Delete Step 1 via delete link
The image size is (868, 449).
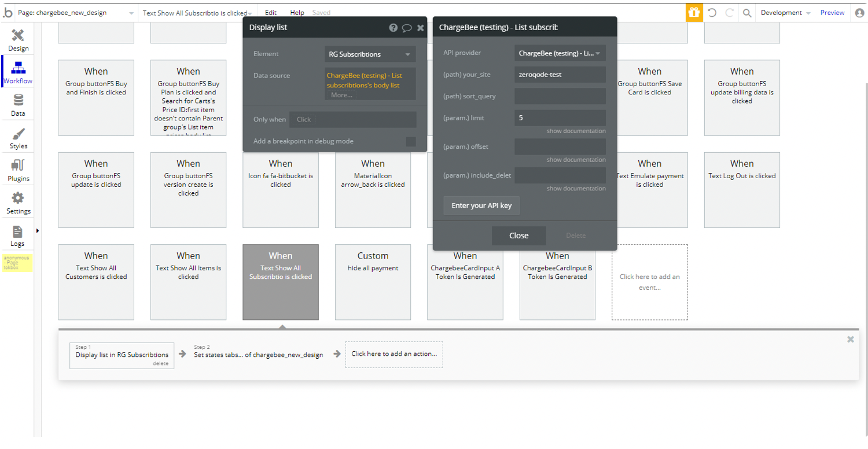point(160,364)
